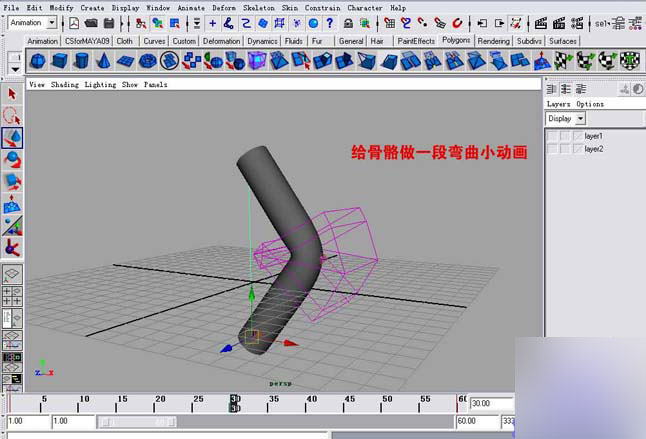Open the Skeleton menu
646x439 pixels.
point(259,7)
